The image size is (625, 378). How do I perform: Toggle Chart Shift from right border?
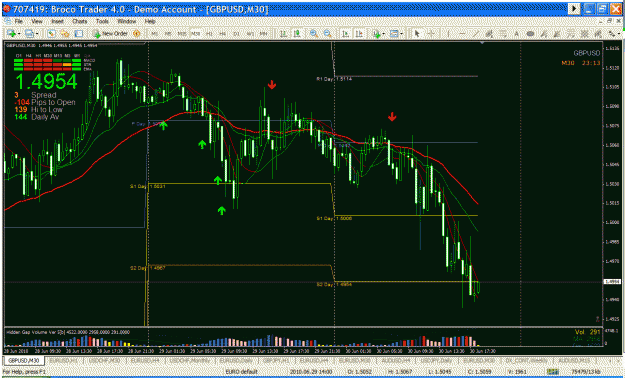[359, 34]
